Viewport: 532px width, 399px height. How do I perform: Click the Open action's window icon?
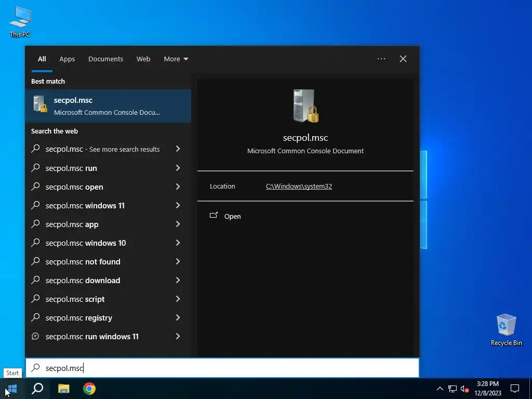click(x=214, y=215)
